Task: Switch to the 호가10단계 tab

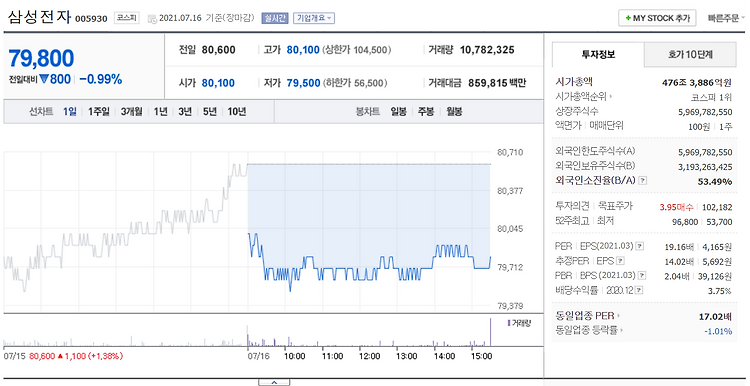Action: coord(690,55)
